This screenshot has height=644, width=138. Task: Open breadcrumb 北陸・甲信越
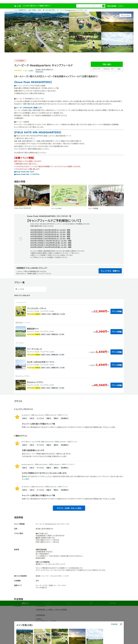coord(32,10)
